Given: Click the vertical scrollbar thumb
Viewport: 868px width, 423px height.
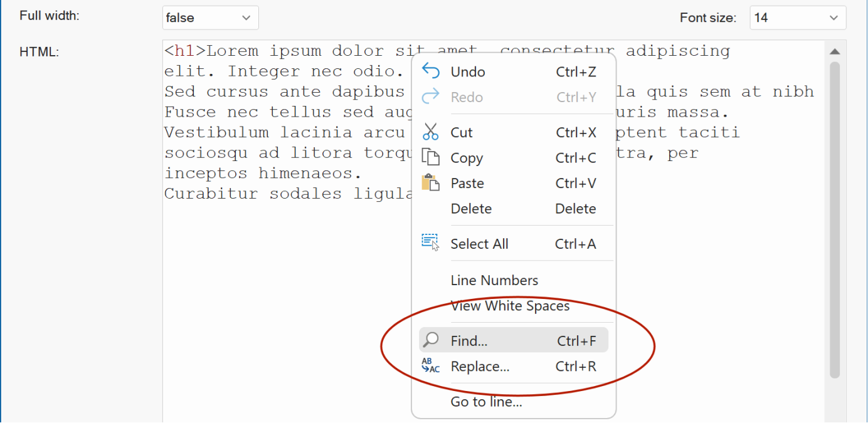Looking at the screenshot, I should click(834, 219).
